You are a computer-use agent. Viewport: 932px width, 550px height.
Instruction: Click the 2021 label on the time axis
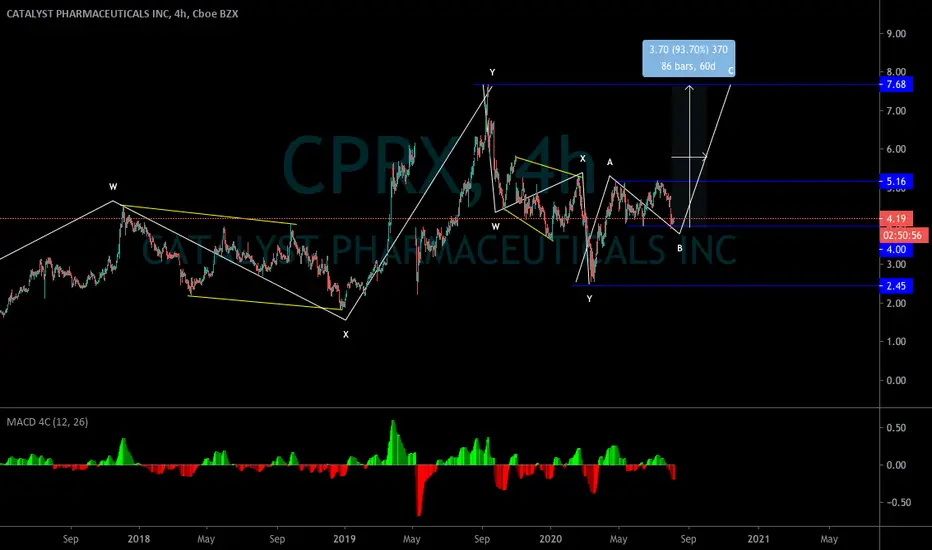(x=758, y=539)
